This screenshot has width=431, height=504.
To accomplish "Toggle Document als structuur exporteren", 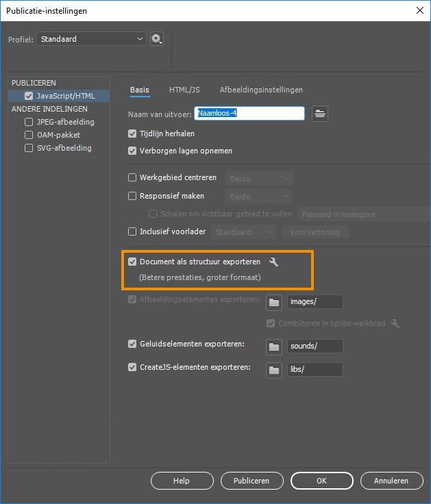I will [x=132, y=262].
